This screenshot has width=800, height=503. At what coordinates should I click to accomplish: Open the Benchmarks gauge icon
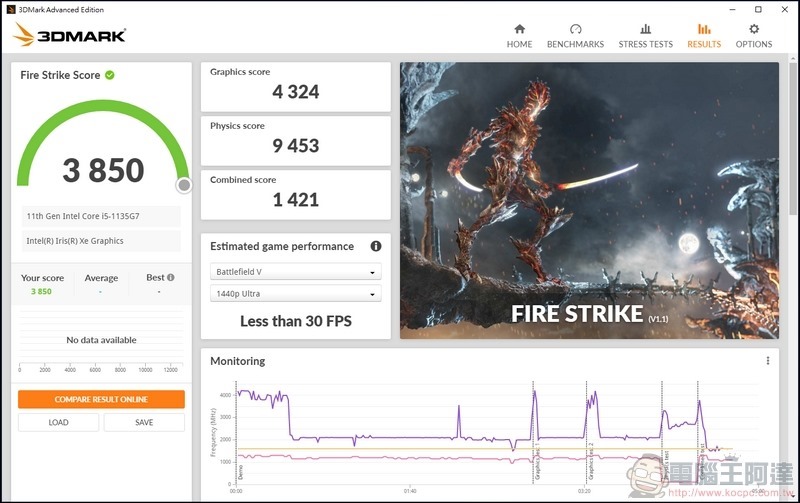575,30
